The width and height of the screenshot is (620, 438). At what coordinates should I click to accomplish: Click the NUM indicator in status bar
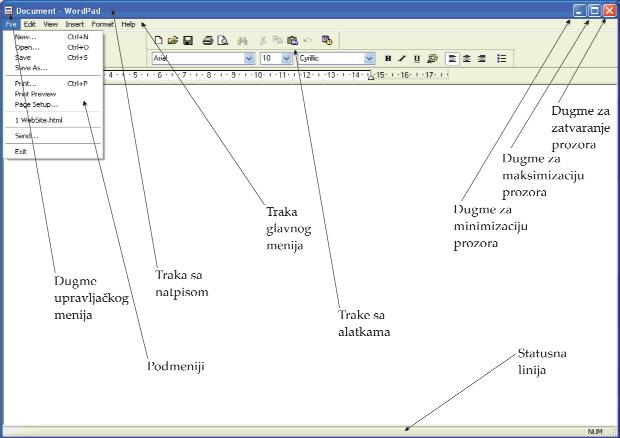point(595,432)
